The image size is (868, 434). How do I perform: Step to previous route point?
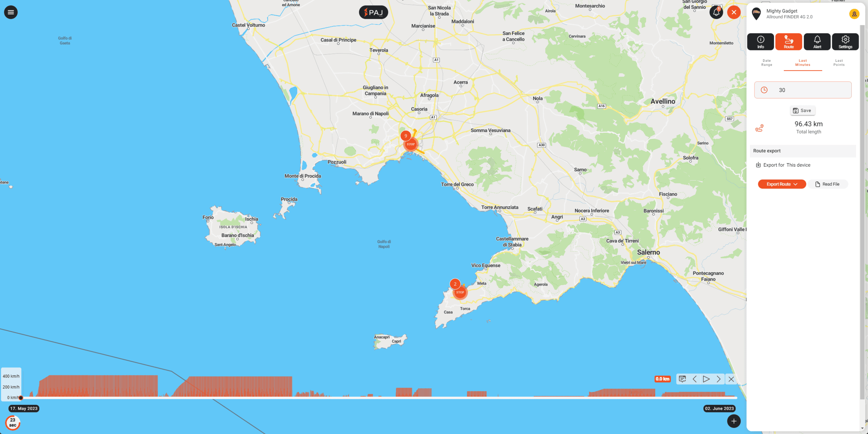[x=694, y=379]
